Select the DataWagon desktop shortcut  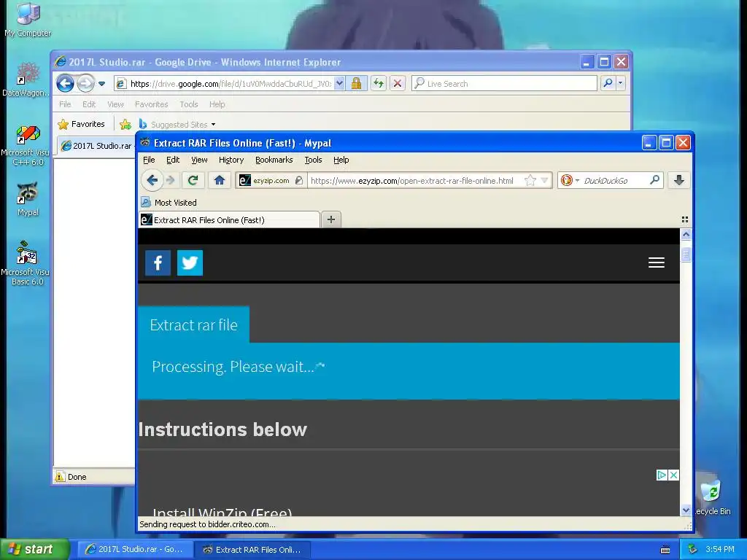pyautogui.click(x=26, y=79)
